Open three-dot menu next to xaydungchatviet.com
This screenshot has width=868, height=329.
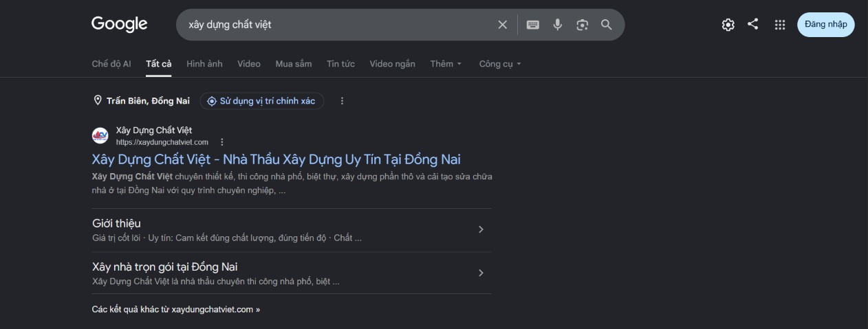pyautogui.click(x=221, y=142)
